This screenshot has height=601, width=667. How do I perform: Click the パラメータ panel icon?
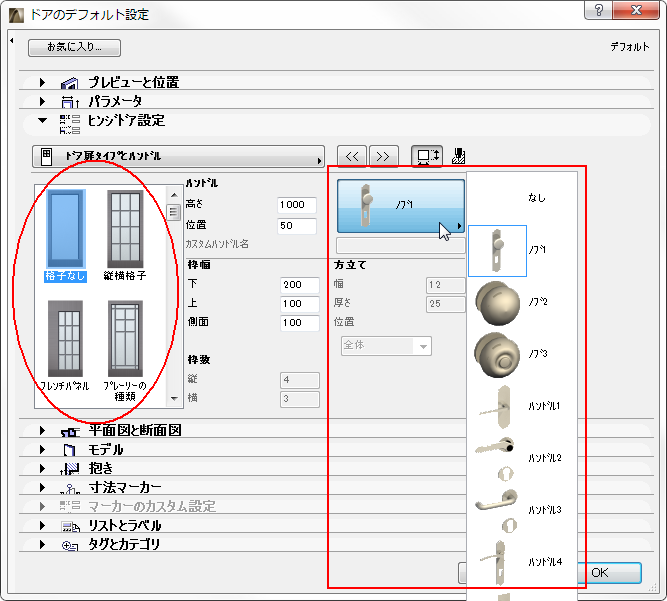[70, 102]
